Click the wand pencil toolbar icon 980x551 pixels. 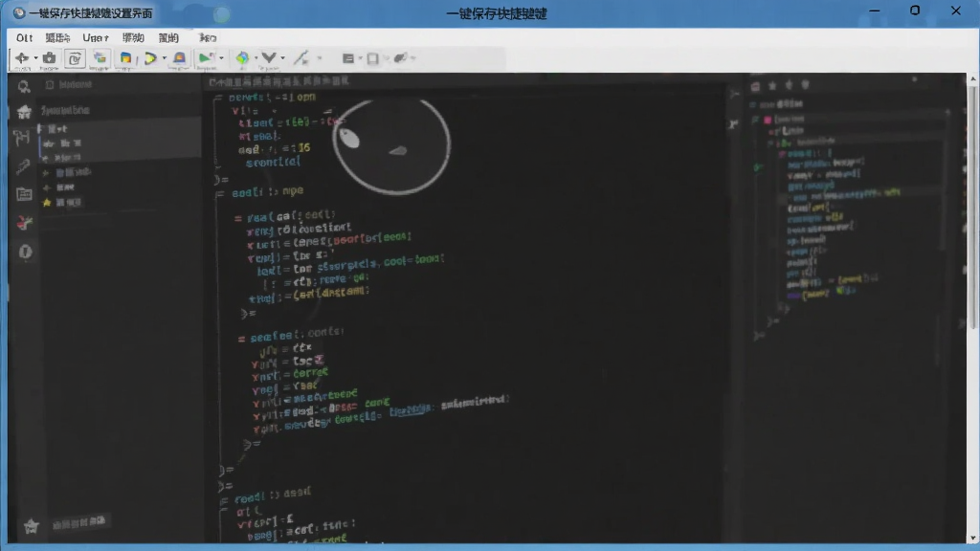[301, 58]
